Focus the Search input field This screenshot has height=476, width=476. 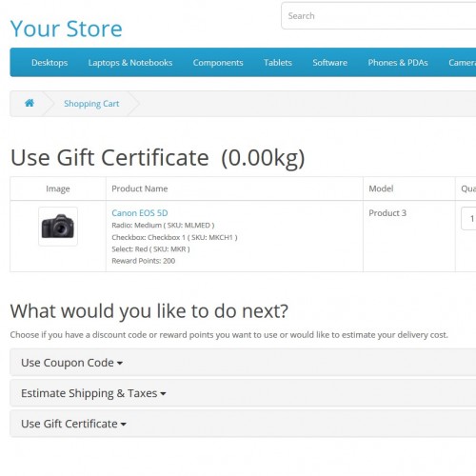click(x=379, y=16)
